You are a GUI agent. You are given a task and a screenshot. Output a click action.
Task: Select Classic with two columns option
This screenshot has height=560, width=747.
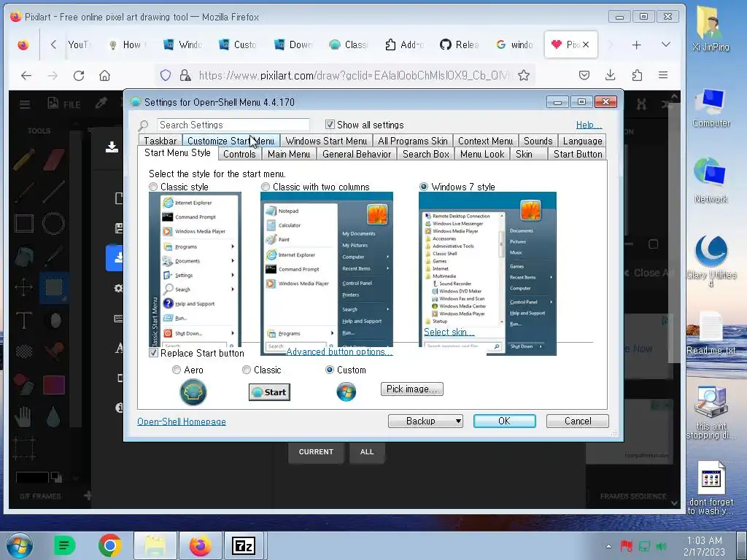(x=266, y=187)
